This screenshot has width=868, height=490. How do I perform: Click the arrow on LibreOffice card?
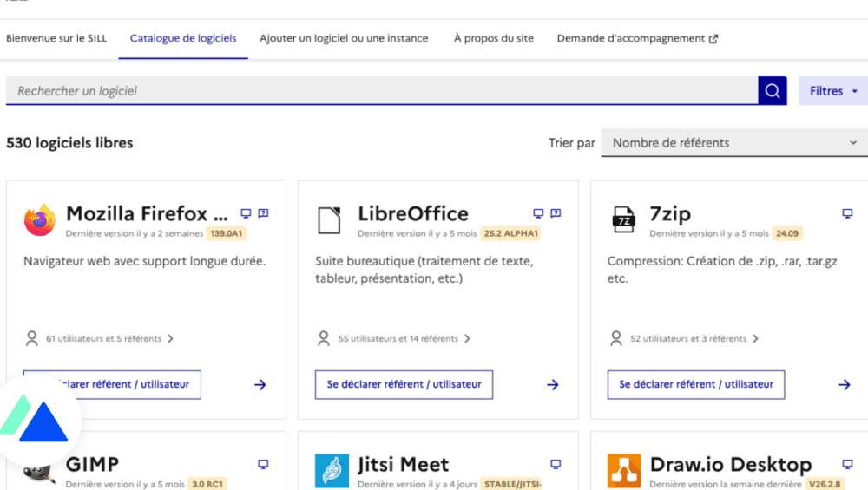point(552,384)
